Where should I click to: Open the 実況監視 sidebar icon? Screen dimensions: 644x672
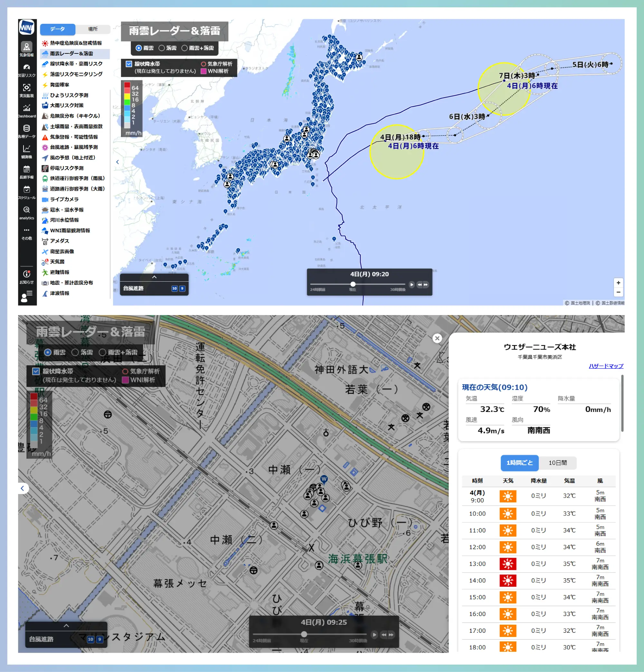tap(26, 90)
